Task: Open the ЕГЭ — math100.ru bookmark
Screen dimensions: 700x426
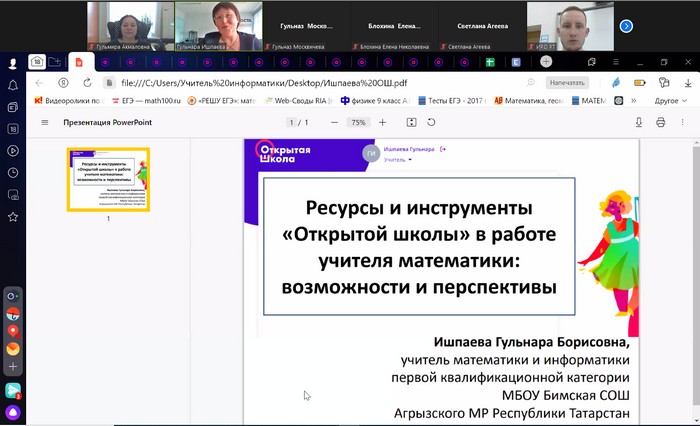Action: pos(146,100)
